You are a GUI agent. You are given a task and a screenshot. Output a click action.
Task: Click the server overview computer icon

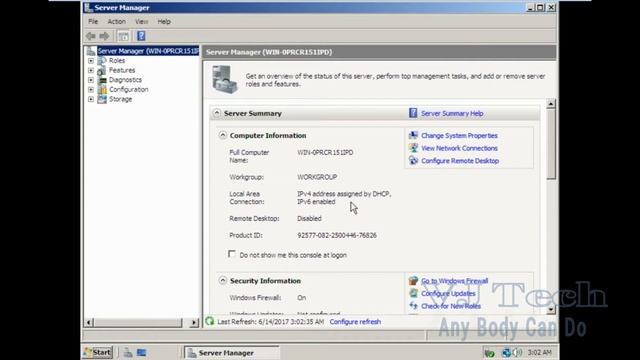[x=225, y=80]
